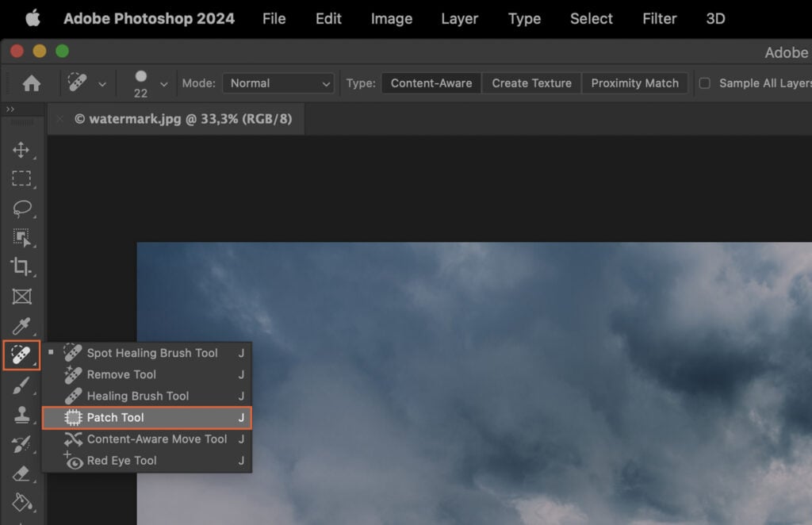Image resolution: width=812 pixels, height=525 pixels.
Task: Select the Move tool
Action: [22, 149]
